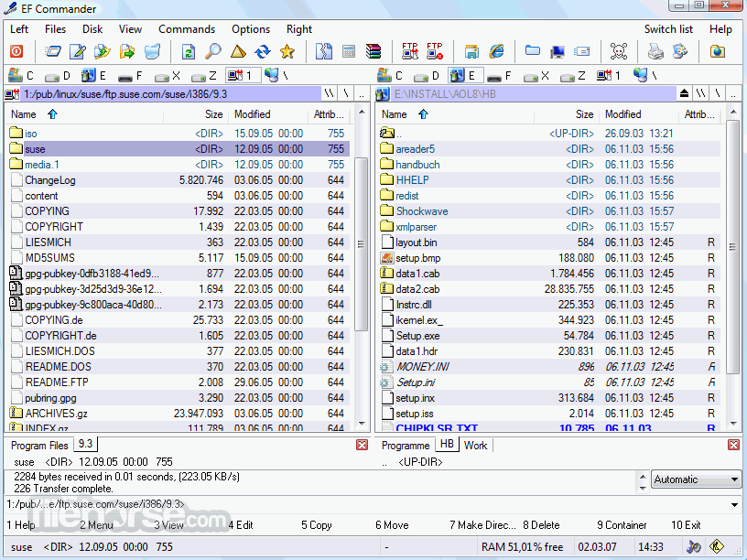The image size is (747, 560).
Task: Click the 4 Edit function button
Action: coord(241,525)
